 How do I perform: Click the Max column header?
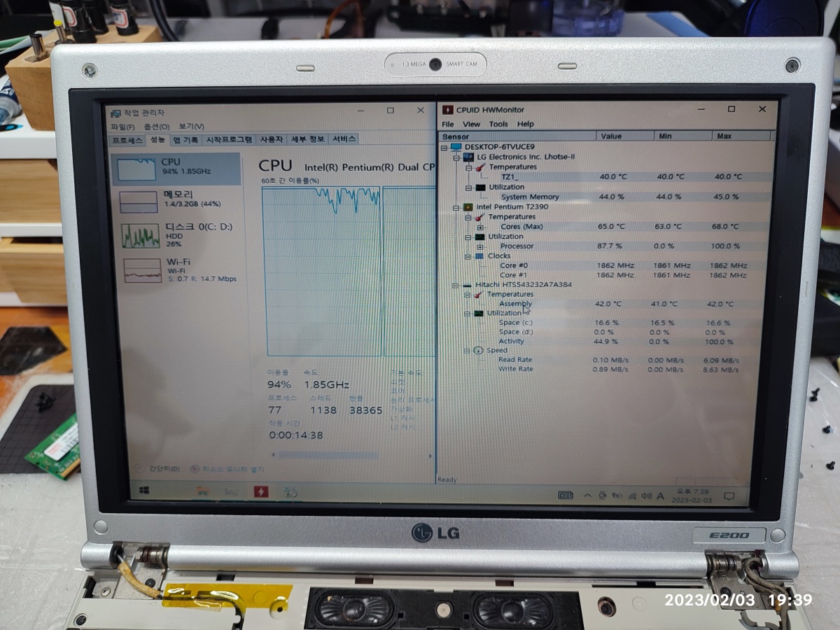point(742,136)
